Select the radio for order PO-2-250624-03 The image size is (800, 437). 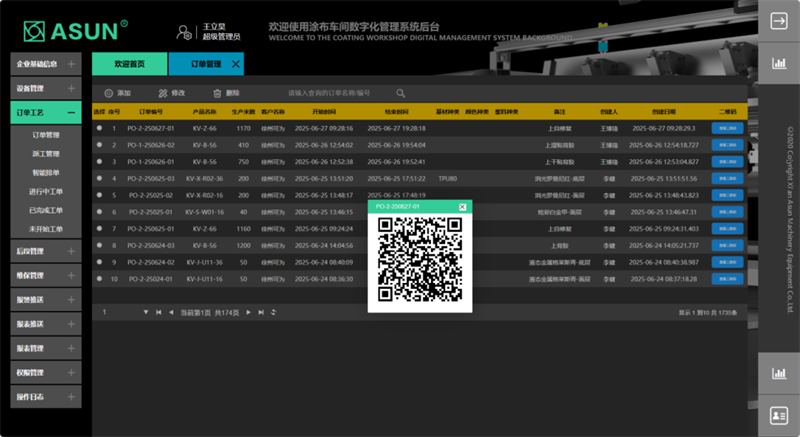click(x=99, y=245)
